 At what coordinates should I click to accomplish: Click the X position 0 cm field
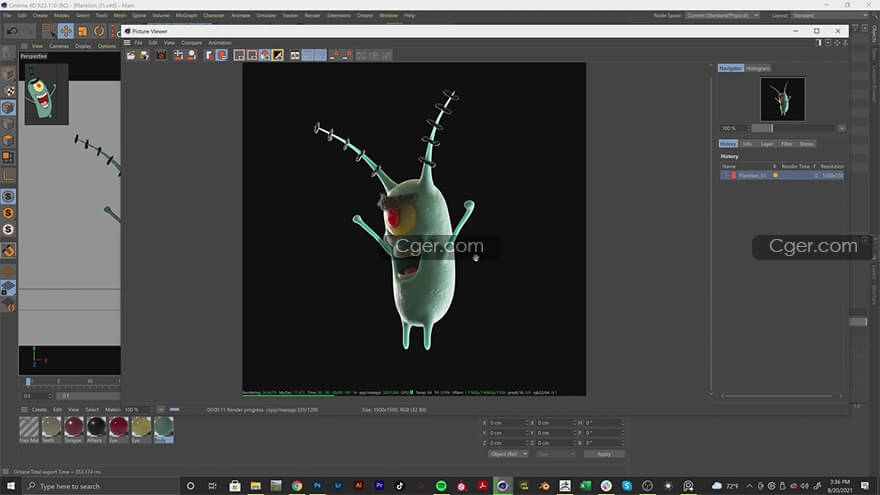[507, 423]
